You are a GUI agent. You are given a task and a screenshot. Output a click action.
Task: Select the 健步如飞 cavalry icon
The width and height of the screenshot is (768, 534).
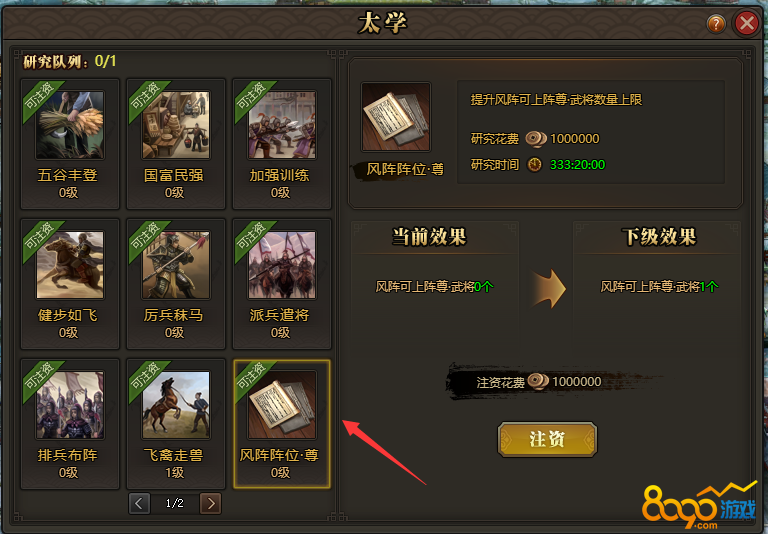[x=70, y=265]
